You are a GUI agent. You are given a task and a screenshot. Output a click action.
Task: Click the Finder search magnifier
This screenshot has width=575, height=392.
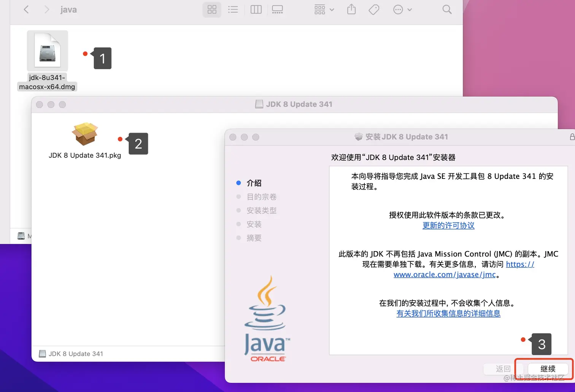(x=447, y=9)
